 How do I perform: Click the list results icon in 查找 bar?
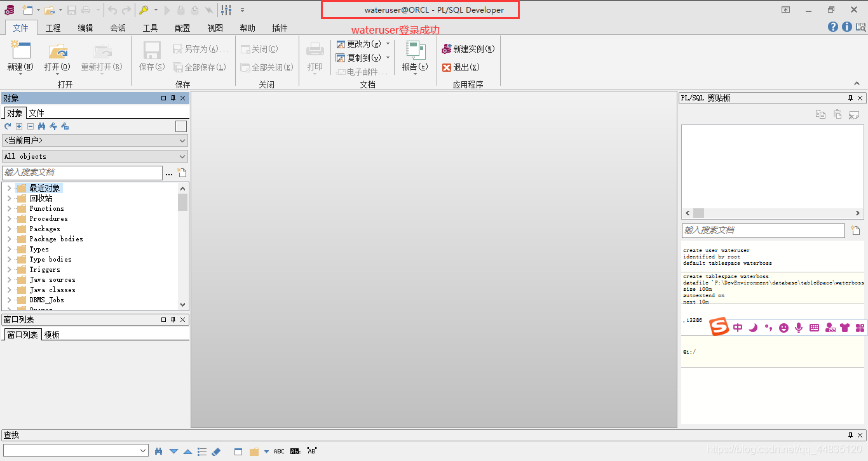coord(202,451)
